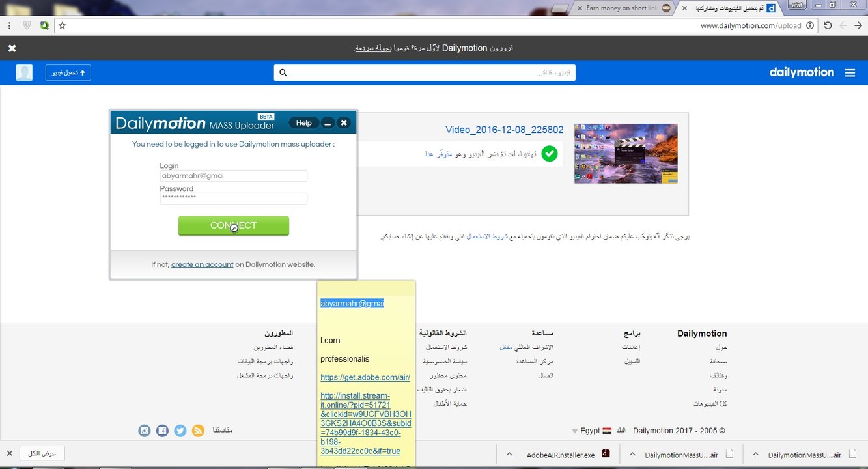Click the 'professionalis' text in yellow note

tap(344, 359)
